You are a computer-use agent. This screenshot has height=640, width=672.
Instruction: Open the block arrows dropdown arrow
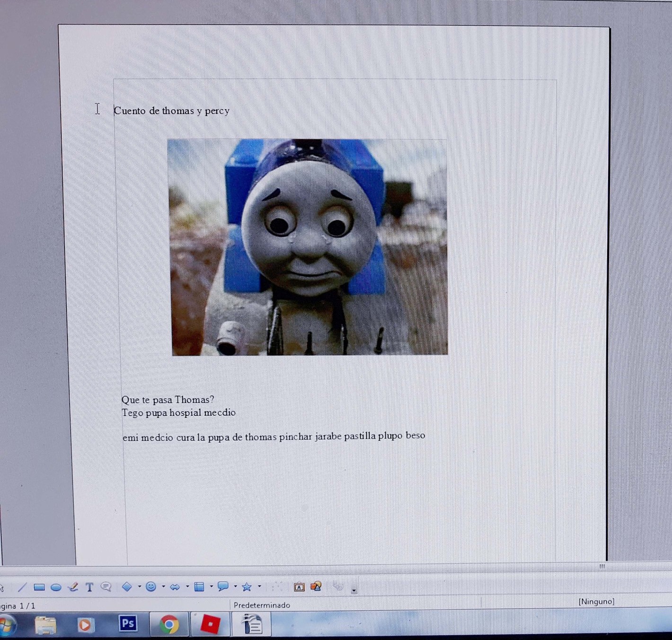coord(187,587)
